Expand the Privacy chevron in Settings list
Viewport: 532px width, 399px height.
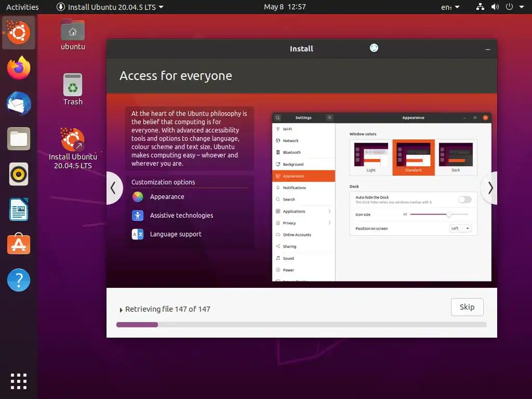[329, 223]
